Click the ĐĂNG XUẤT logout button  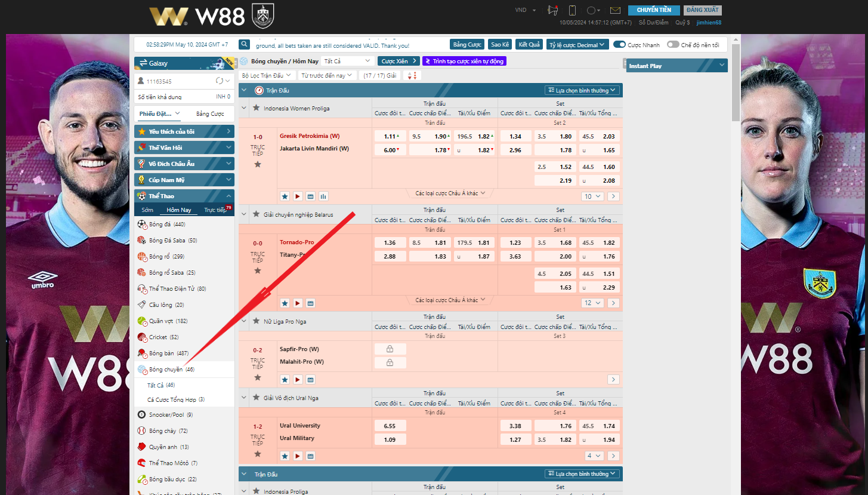point(703,10)
